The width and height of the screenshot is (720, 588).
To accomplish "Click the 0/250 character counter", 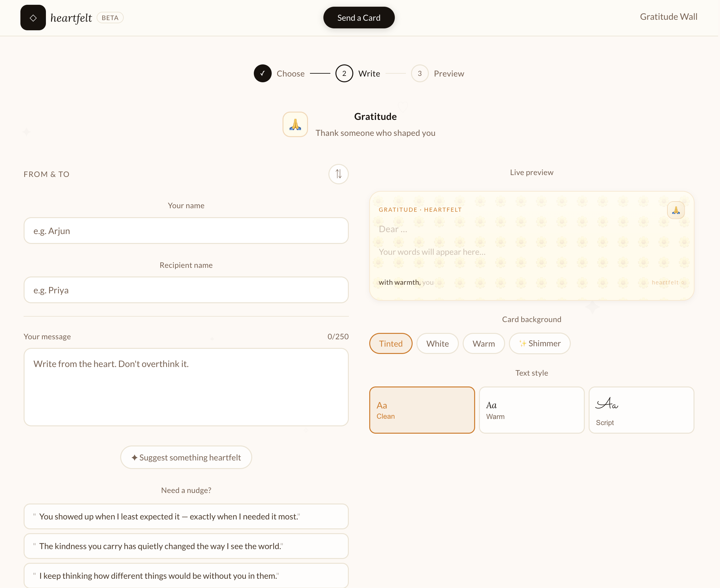I will (x=338, y=336).
